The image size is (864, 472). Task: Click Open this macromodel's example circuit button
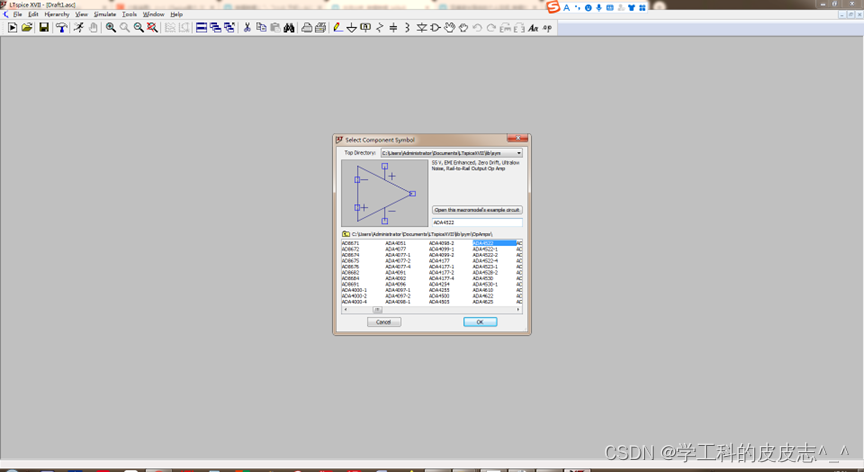pos(477,210)
